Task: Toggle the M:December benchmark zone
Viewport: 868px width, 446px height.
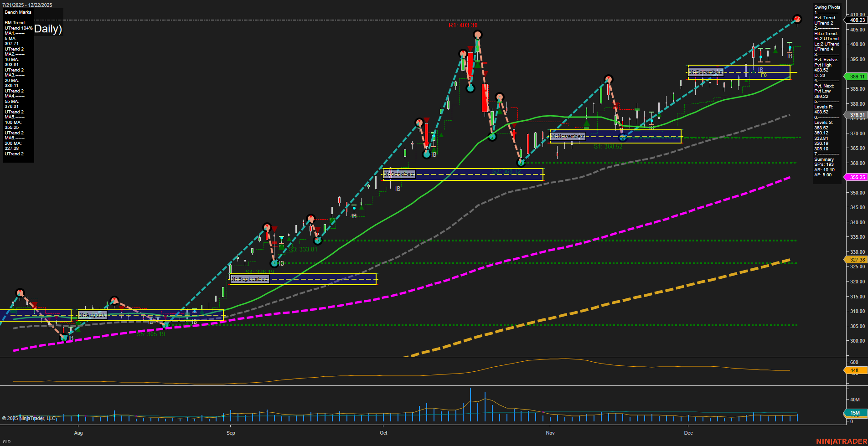Action: 705,72
